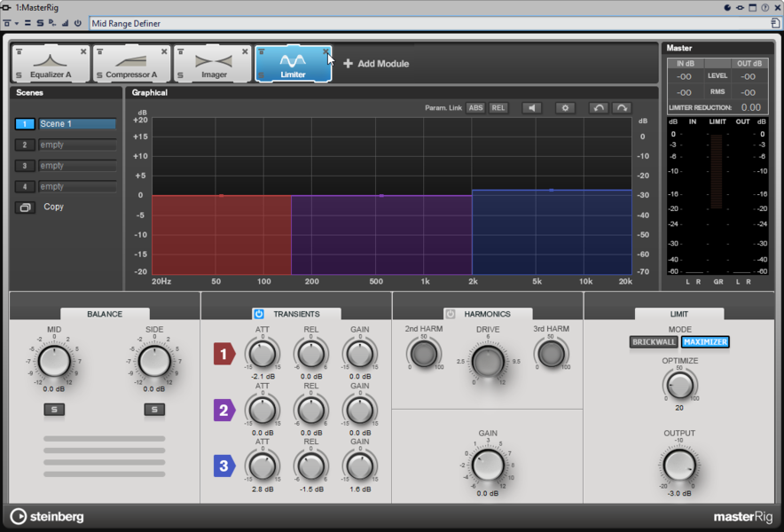Screen dimensions: 784x532
Task: Select scene number 2
Action: click(25, 145)
